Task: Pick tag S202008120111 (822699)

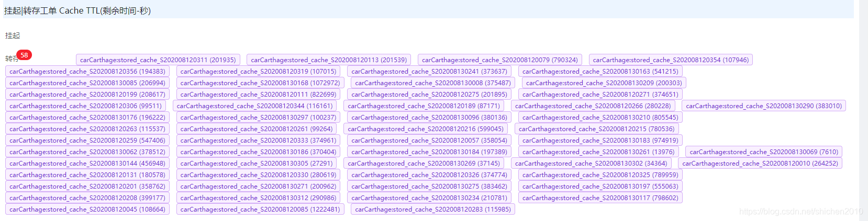Action: pos(259,95)
